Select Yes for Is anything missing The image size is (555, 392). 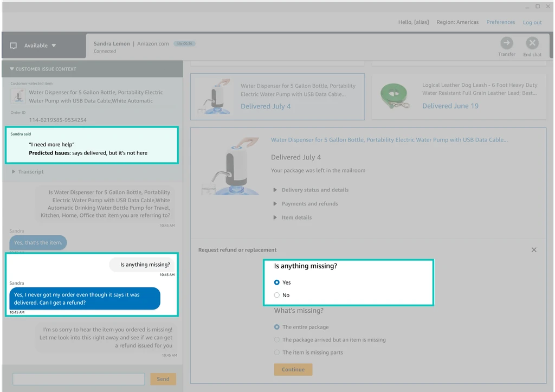[277, 282]
